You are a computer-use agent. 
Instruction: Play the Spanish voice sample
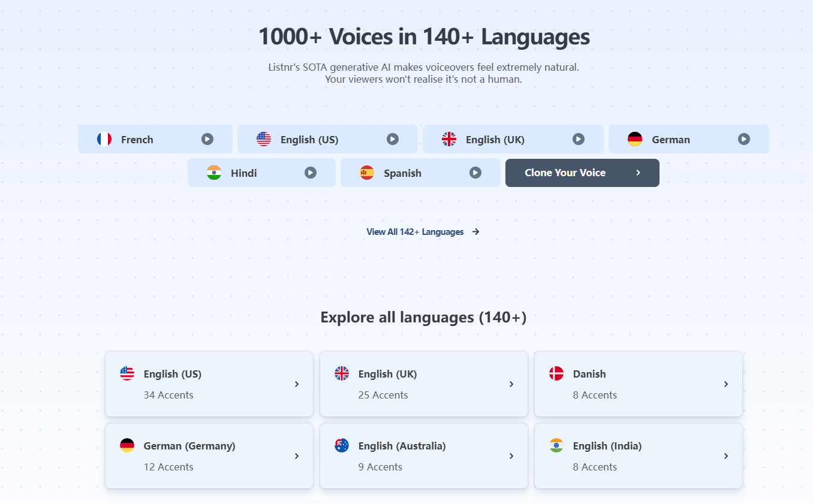click(475, 173)
